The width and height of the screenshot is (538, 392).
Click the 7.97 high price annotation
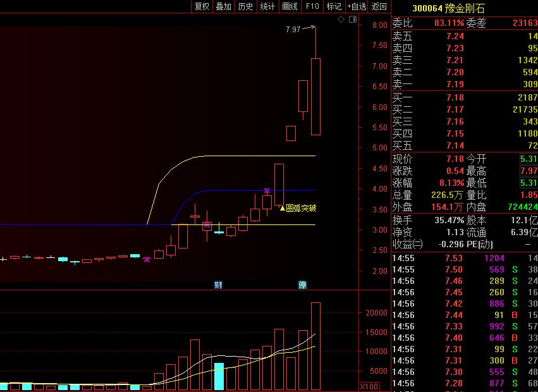(293, 30)
